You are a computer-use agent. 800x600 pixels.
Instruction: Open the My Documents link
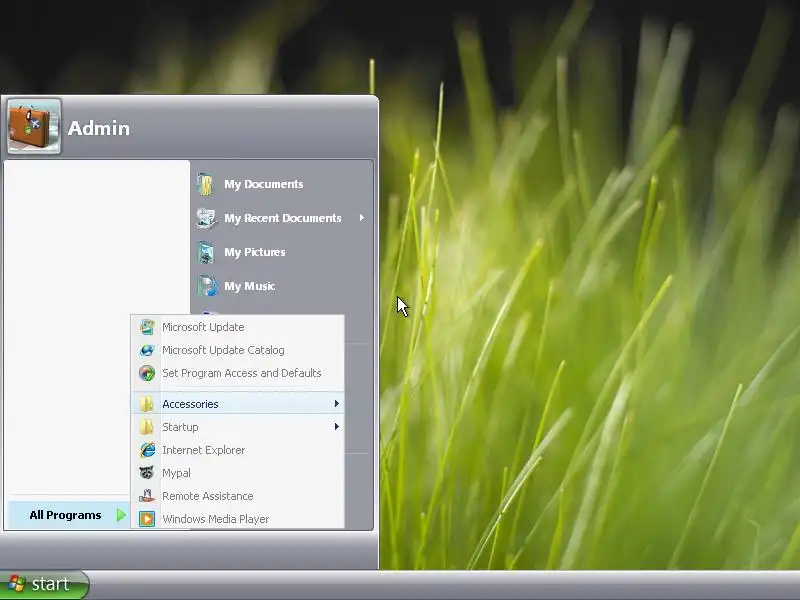(263, 184)
